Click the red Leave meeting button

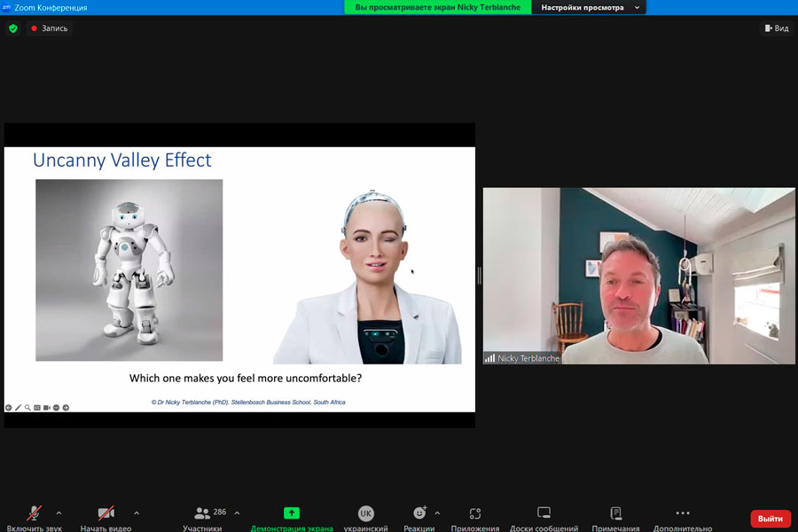[770, 518]
